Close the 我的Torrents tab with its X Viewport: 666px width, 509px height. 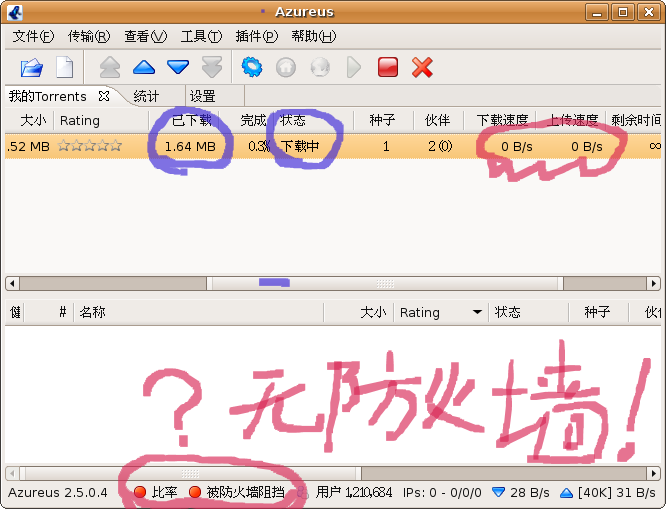point(104,96)
